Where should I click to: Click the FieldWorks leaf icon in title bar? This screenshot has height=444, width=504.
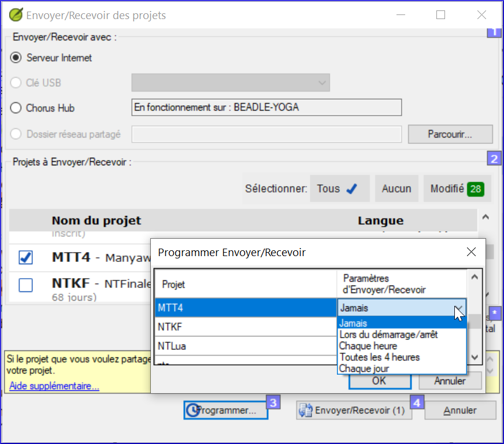(x=16, y=15)
